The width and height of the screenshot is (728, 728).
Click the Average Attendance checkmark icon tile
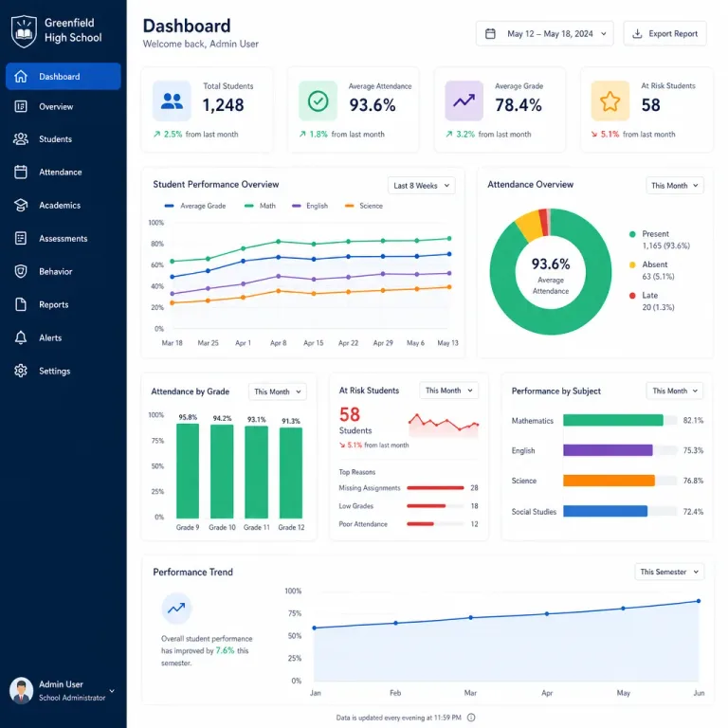coord(318,100)
